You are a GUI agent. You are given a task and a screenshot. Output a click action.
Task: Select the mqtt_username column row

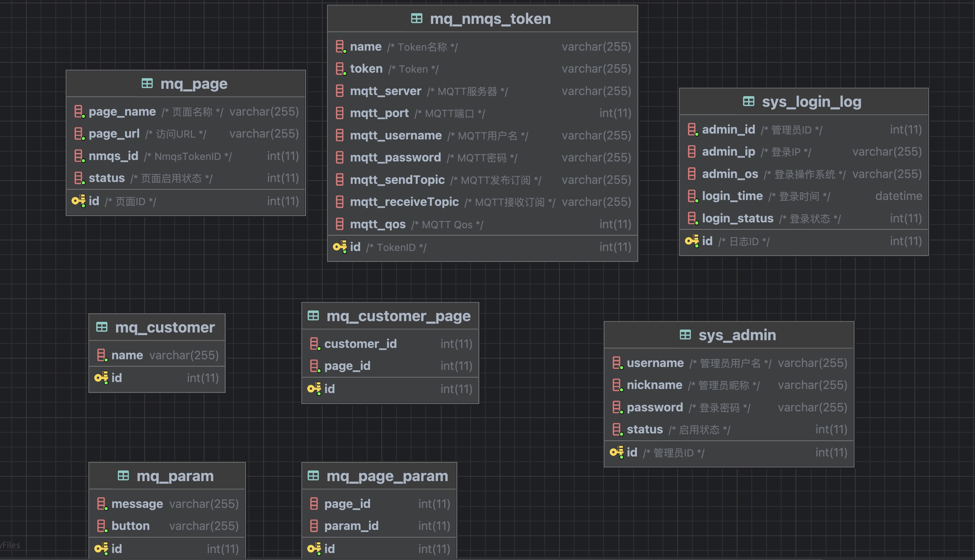[482, 135]
